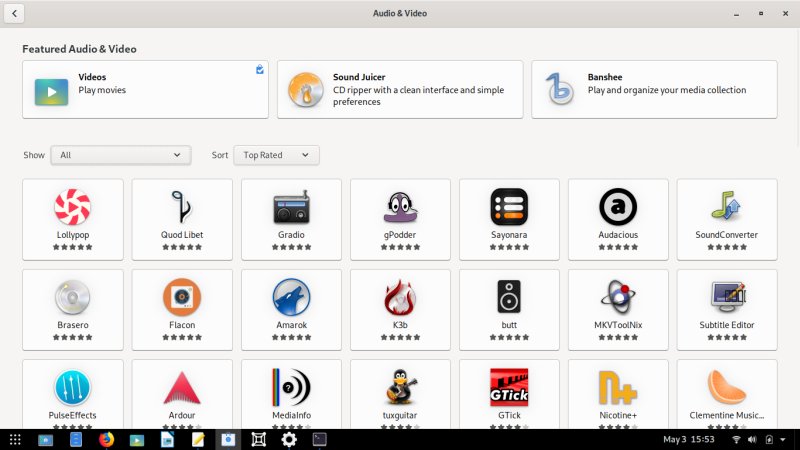Open the MediaInfo app tile
The height and width of the screenshot is (450, 800).
[x=291, y=394]
